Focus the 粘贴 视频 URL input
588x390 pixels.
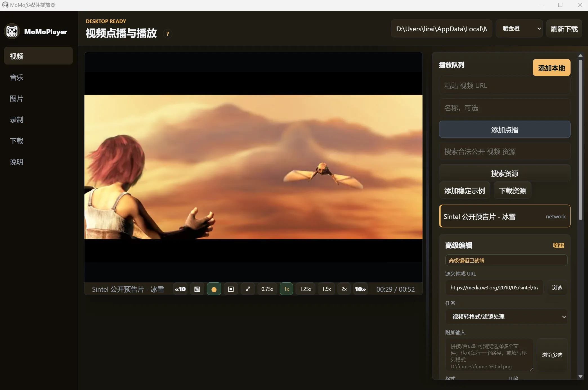(505, 85)
